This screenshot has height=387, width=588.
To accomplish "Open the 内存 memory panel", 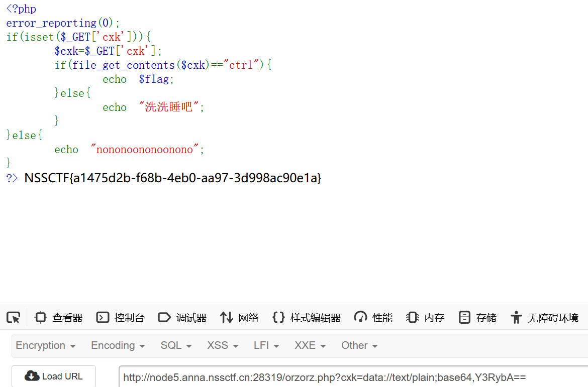I will coord(426,317).
